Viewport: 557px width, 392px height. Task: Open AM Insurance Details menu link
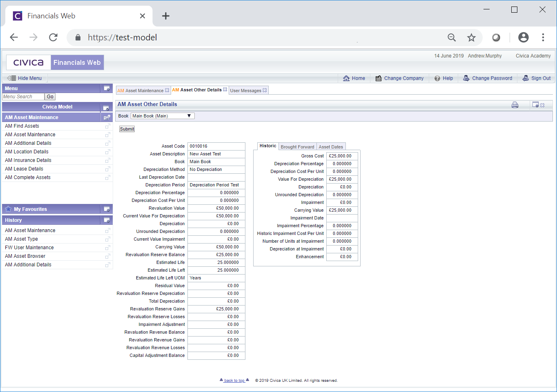tap(28, 160)
